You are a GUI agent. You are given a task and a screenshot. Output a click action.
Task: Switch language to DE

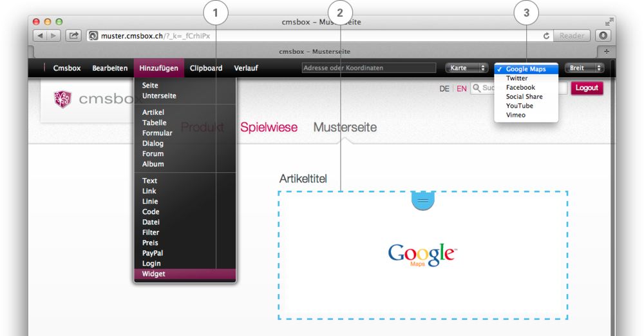444,89
